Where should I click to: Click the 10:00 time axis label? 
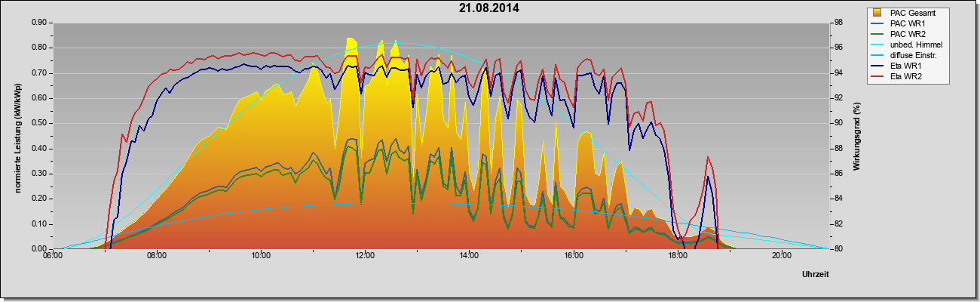[261, 255]
